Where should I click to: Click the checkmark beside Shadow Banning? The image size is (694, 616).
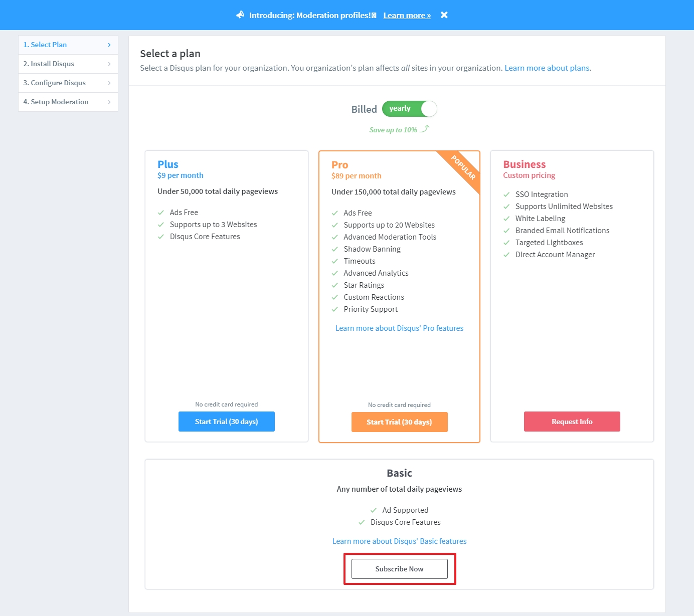[335, 249]
